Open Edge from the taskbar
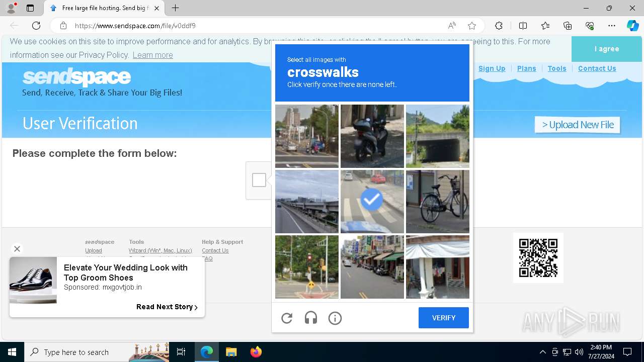This screenshot has width=644, height=362. tap(207, 352)
